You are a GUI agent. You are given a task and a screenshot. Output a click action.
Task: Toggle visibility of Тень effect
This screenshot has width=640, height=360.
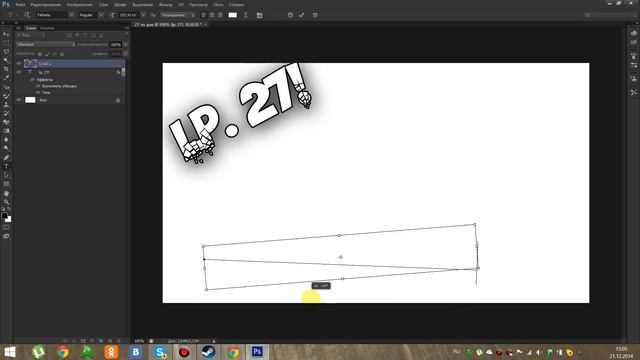[38, 92]
